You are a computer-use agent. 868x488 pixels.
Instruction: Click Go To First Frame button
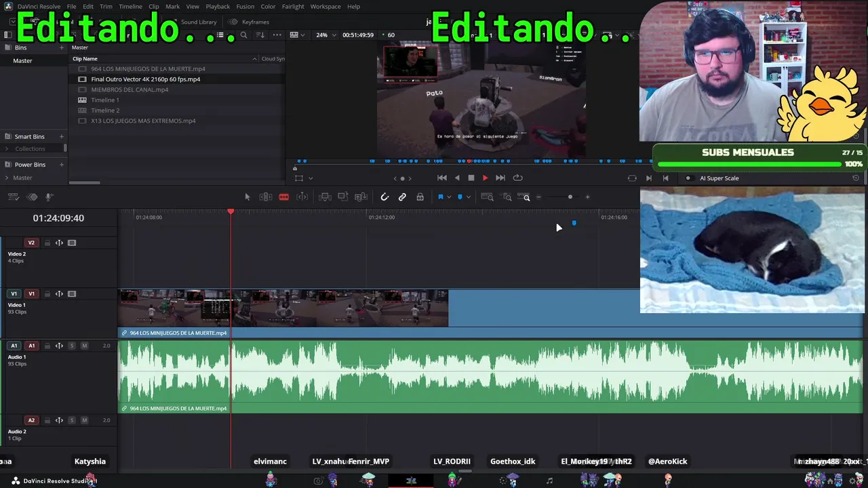point(442,178)
